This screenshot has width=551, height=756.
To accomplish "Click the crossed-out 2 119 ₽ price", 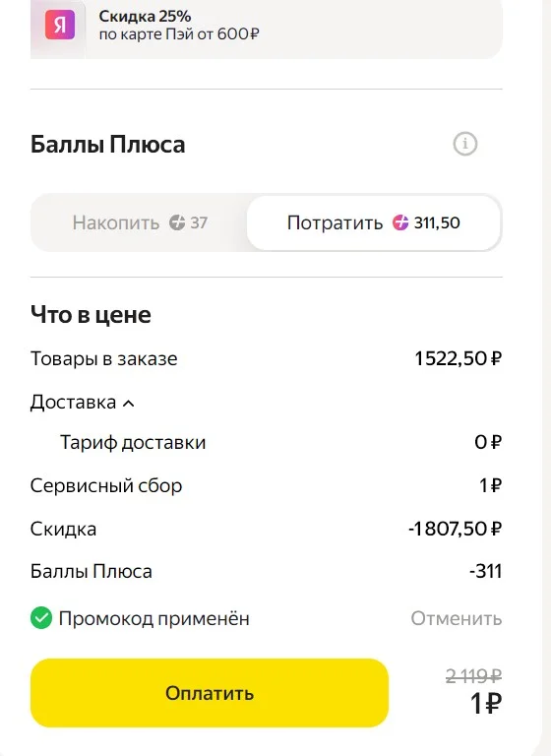I will (473, 676).
